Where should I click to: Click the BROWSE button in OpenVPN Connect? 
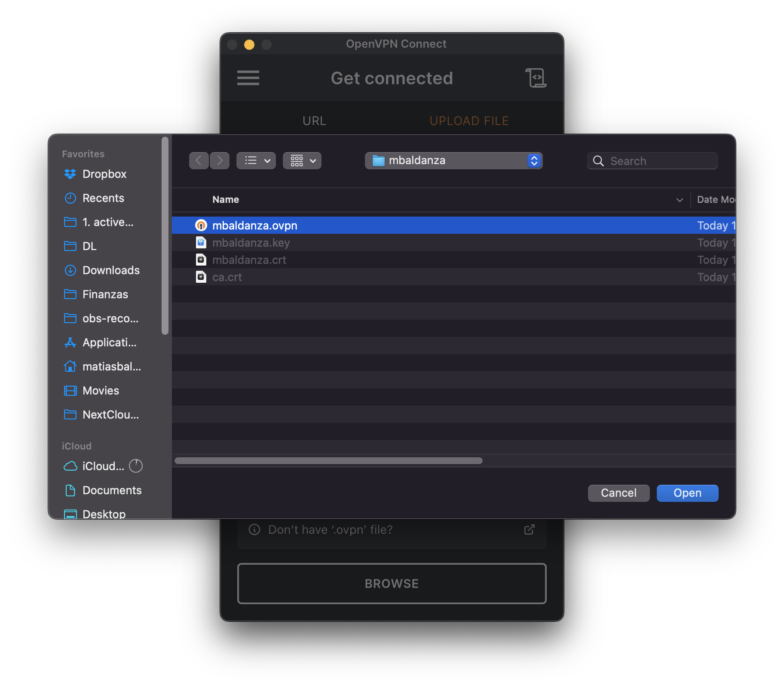pyautogui.click(x=392, y=583)
